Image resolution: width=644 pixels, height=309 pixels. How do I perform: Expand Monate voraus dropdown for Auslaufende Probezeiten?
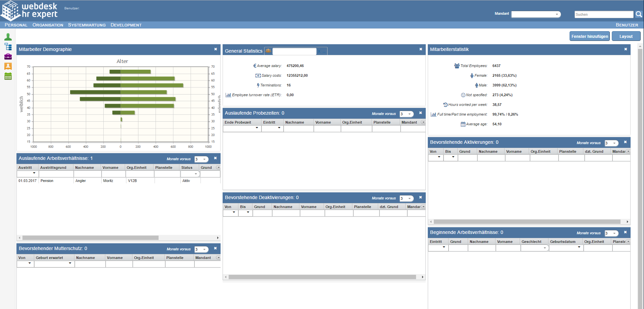409,114
